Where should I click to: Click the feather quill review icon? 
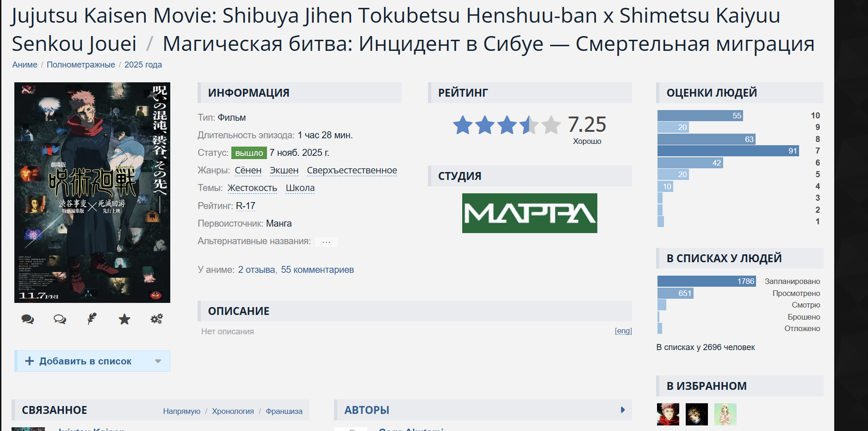coord(92,319)
